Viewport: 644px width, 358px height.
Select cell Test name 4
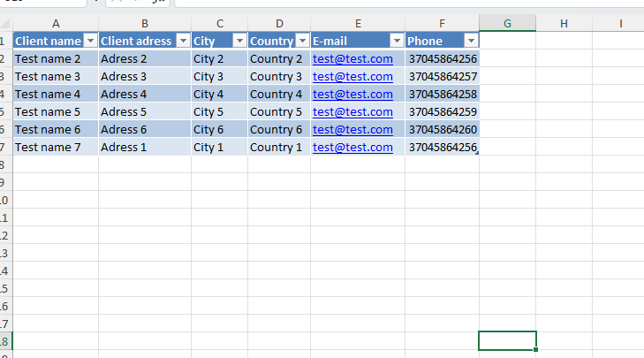[56, 94]
